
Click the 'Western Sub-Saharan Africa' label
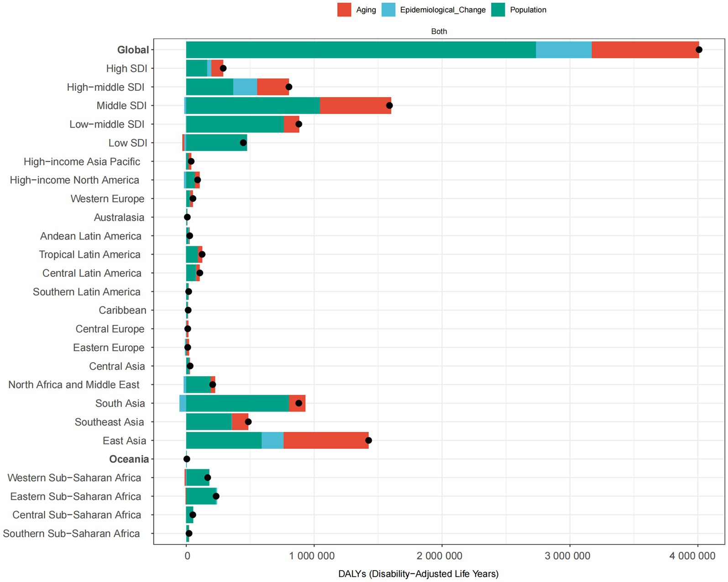pos(74,478)
